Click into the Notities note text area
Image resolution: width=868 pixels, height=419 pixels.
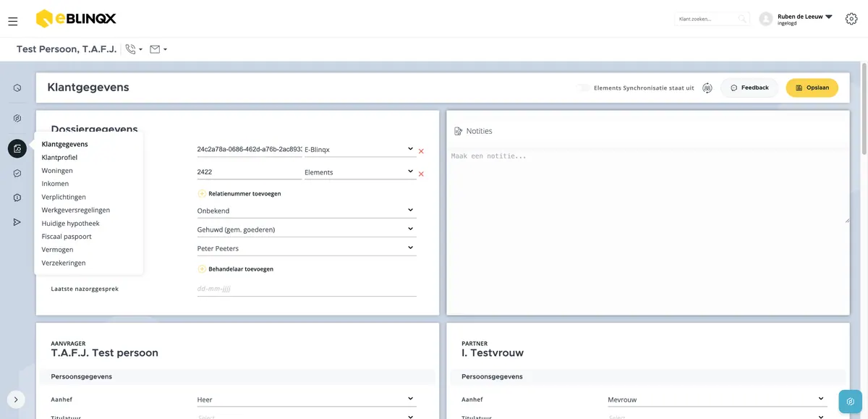coord(648,186)
